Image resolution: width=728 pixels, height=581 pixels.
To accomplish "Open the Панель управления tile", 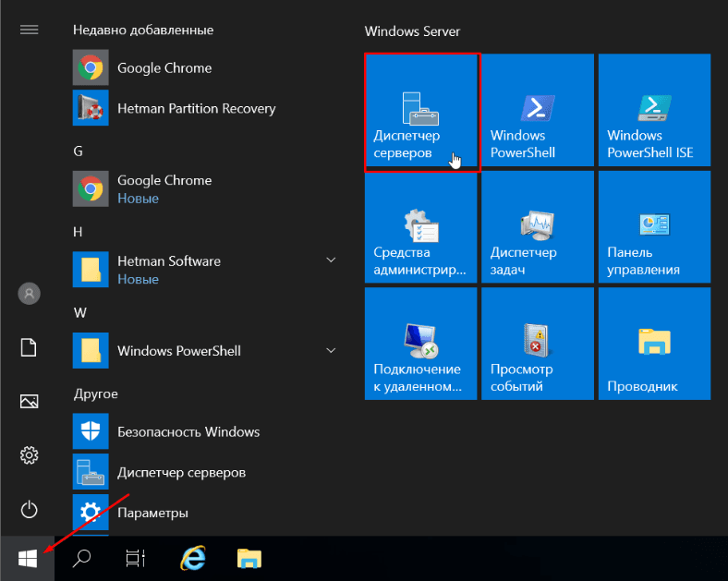I will coord(655,227).
